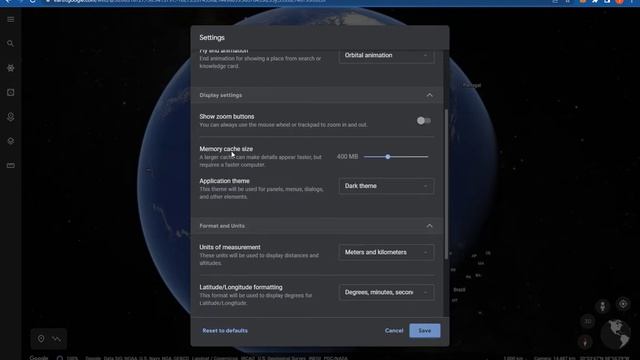Toggle the 3D view button
The image size is (640, 360).
point(588,321)
